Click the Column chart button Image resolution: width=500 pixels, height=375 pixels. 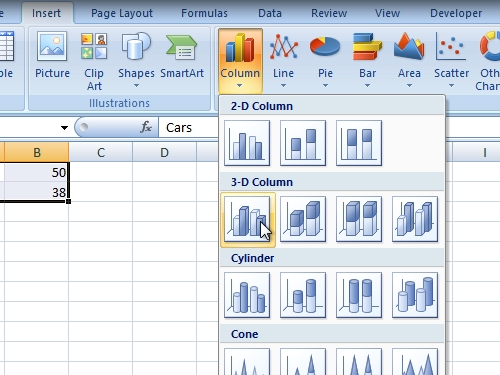tap(240, 60)
